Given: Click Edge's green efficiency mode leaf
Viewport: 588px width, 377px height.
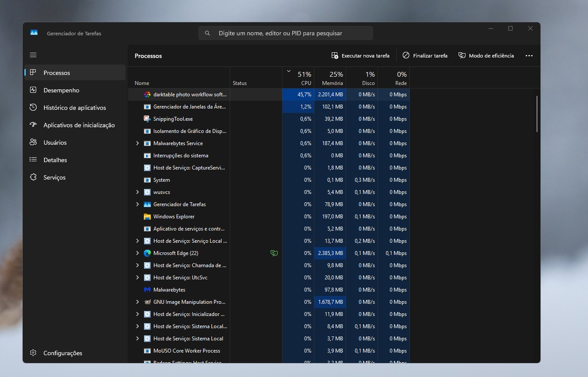Looking at the screenshot, I should pyautogui.click(x=274, y=253).
